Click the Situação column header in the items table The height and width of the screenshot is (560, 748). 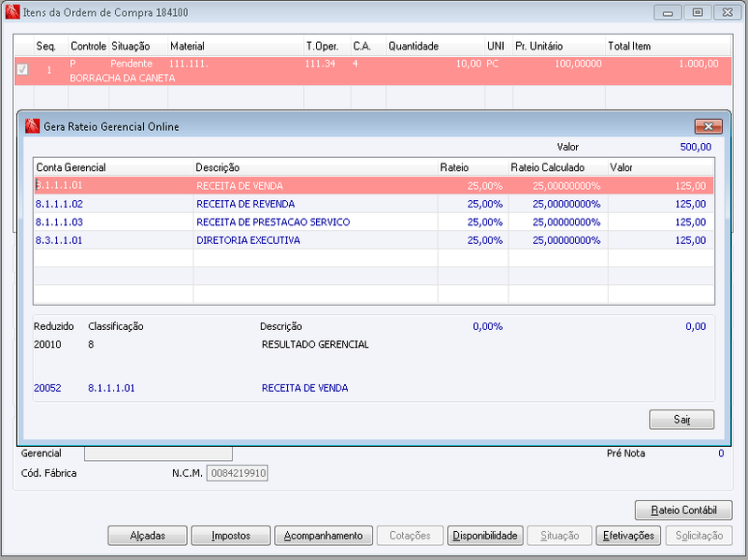[137, 46]
